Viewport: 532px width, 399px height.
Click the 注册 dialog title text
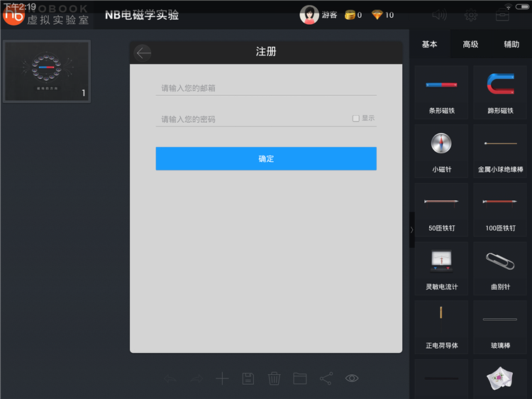[266, 52]
